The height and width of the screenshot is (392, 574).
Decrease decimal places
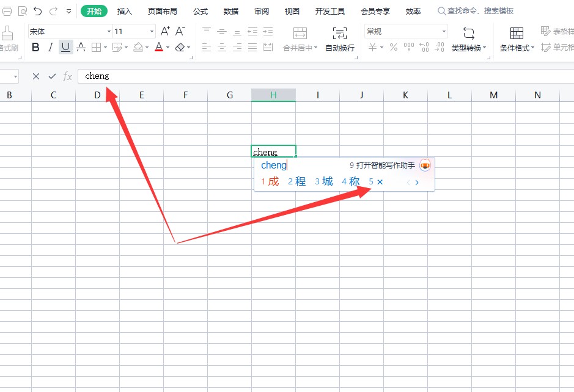tap(440, 47)
